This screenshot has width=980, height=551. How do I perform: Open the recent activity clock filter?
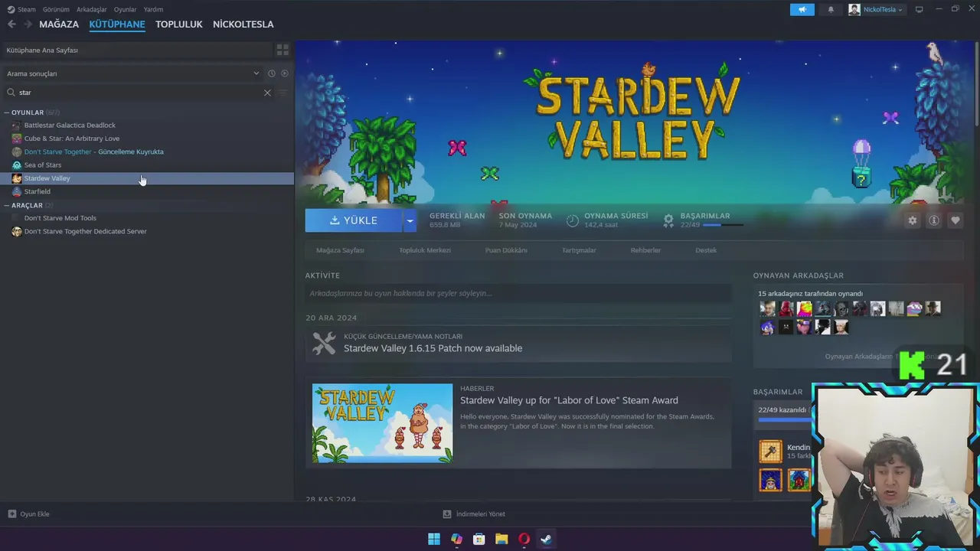pyautogui.click(x=271, y=73)
